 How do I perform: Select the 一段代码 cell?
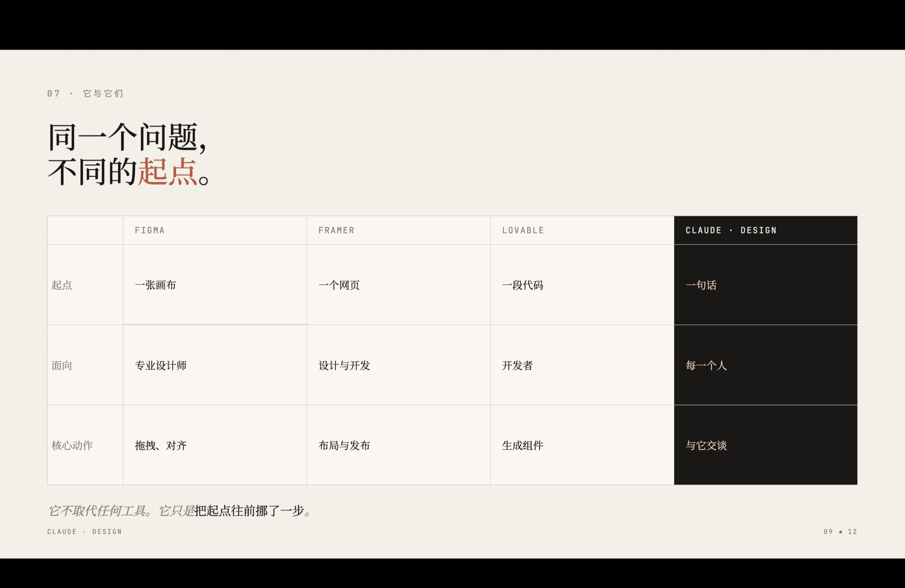[x=522, y=285]
